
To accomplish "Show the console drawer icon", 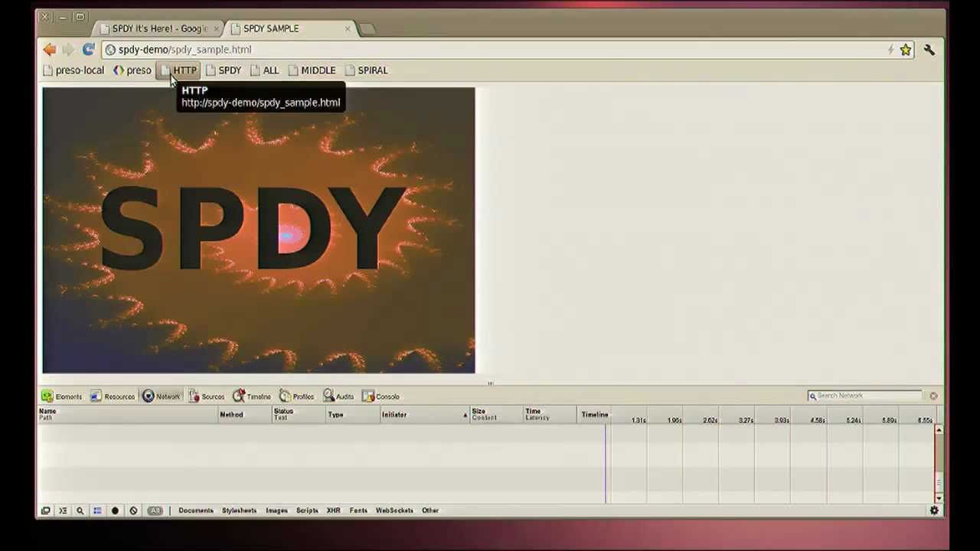I will coord(63,510).
